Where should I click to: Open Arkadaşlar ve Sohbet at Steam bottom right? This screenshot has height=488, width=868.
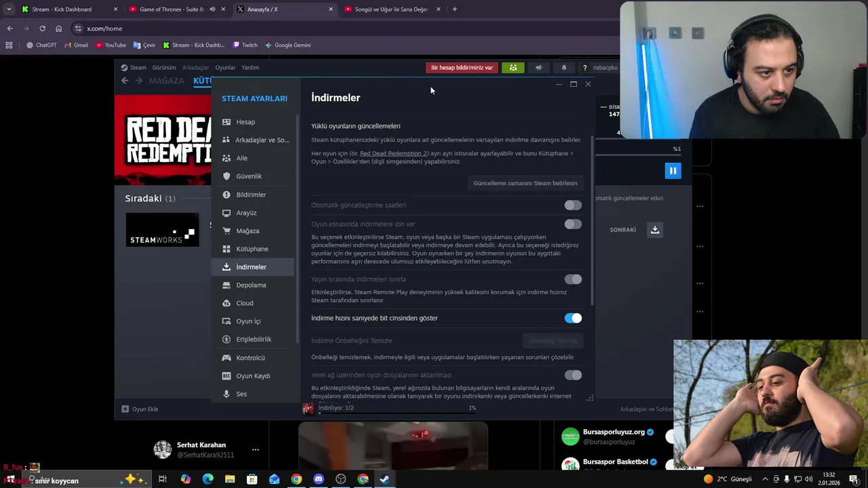(x=646, y=409)
